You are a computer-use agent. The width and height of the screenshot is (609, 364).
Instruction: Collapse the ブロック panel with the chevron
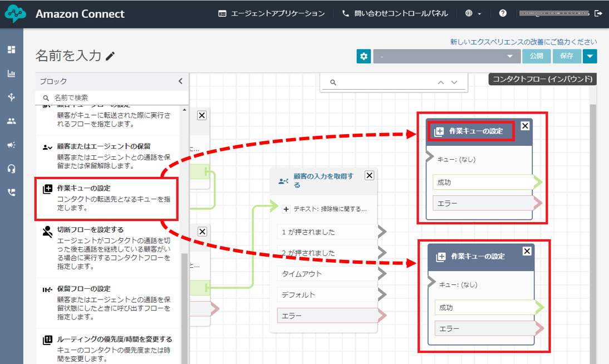pos(180,81)
